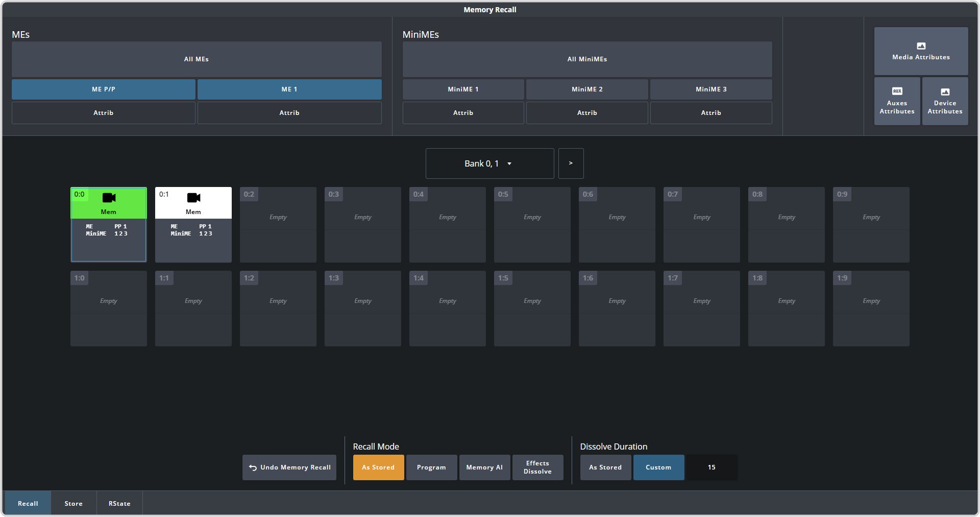Select empty memory slot 1:2
The image size is (980, 517).
click(x=278, y=309)
